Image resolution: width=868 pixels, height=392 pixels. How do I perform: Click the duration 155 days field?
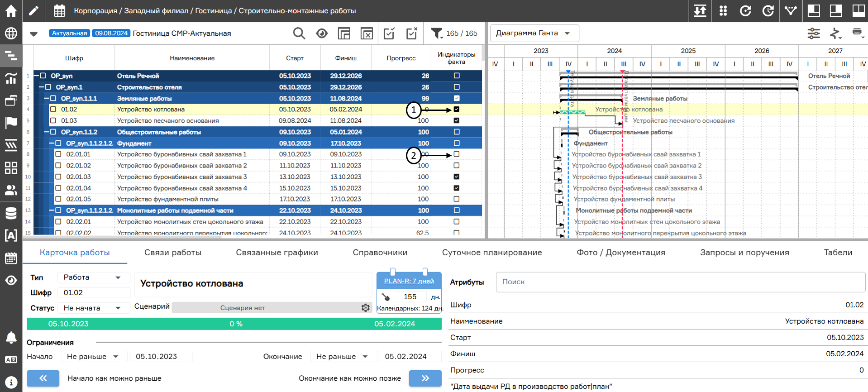click(410, 296)
